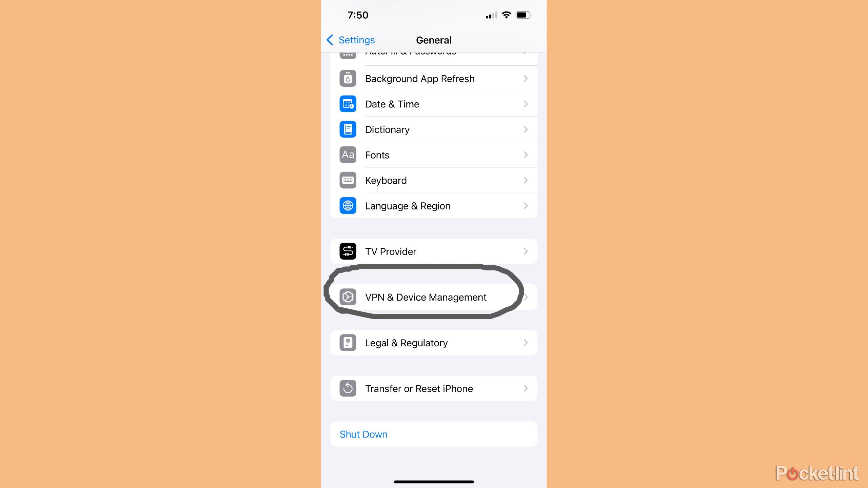The image size is (868, 488).
Task: Open Dictionary settings
Action: point(434,129)
